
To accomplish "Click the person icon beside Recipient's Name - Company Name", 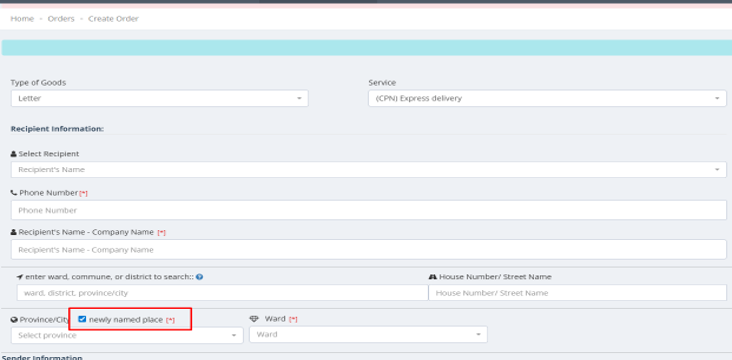I will coord(14,232).
